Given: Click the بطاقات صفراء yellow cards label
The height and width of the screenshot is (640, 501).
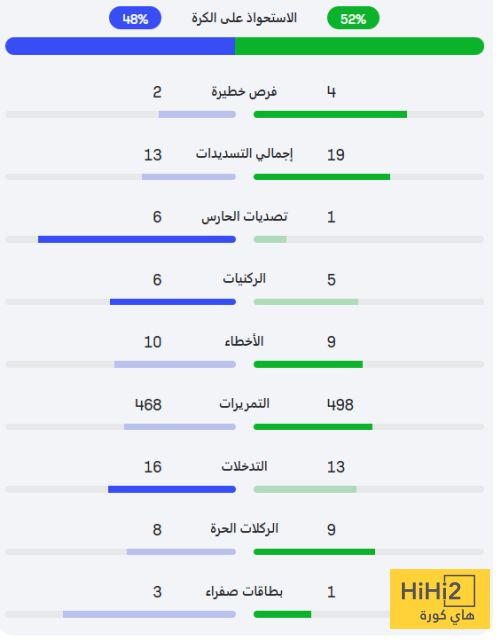Looking at the screenshot, I should (244, 591).
